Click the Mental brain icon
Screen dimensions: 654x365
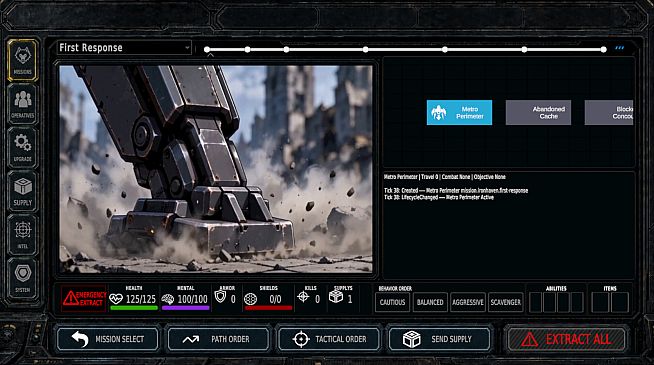[x=168, y=299]
